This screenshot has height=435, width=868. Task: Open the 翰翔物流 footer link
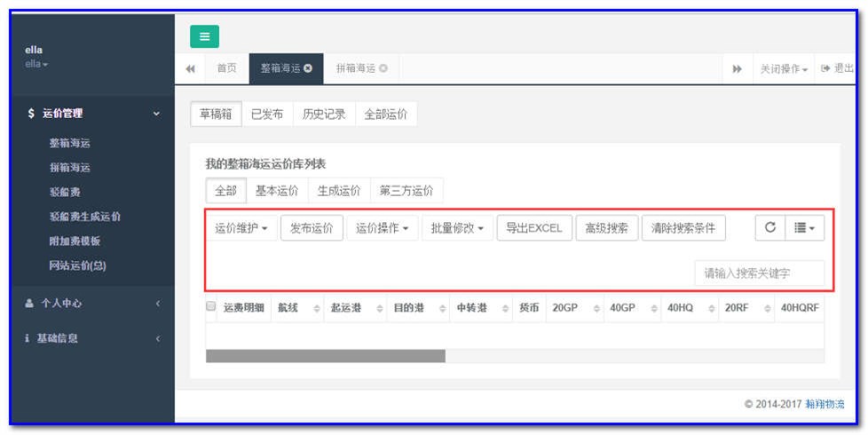825,404
